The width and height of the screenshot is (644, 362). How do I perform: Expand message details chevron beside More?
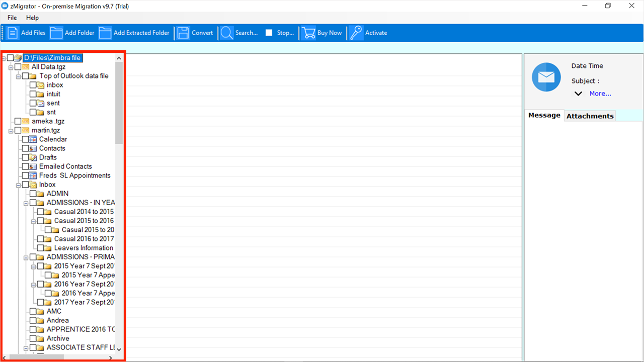click(x=579, y=94)
